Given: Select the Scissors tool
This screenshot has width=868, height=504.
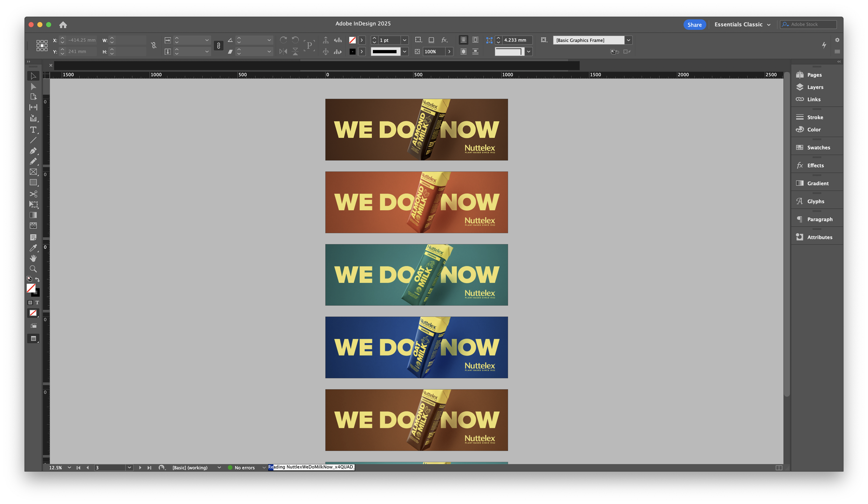Looking at the screenshot, I should click(33, 194).
